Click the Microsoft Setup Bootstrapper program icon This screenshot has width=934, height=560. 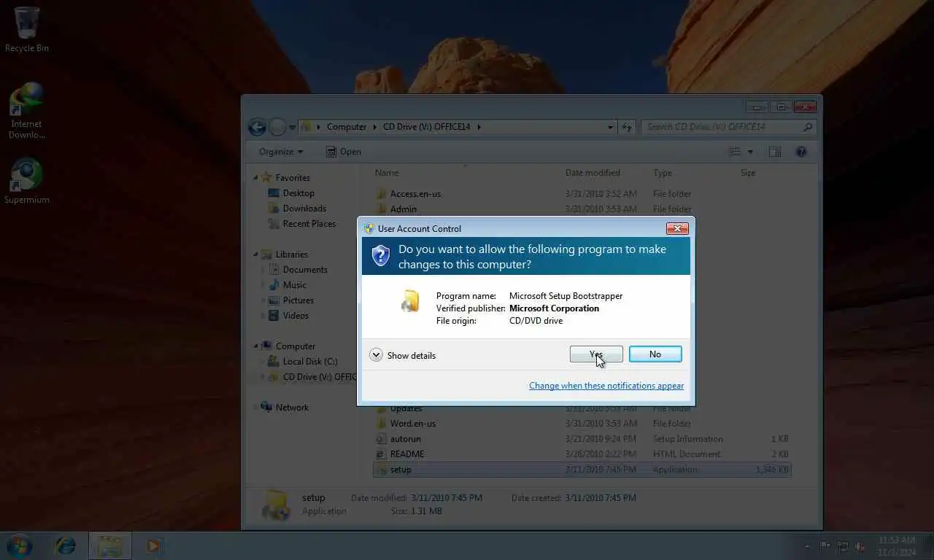click(x=410, y=301)
